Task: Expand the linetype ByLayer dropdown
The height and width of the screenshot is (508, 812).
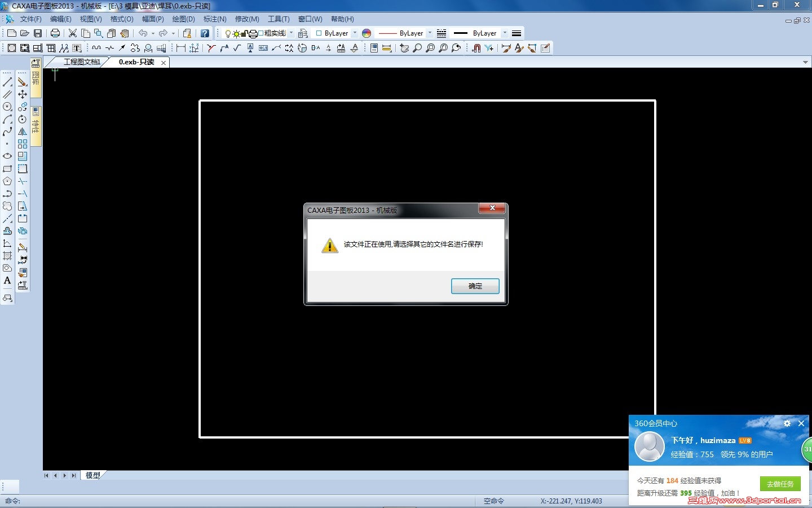Action: point(430,33)
